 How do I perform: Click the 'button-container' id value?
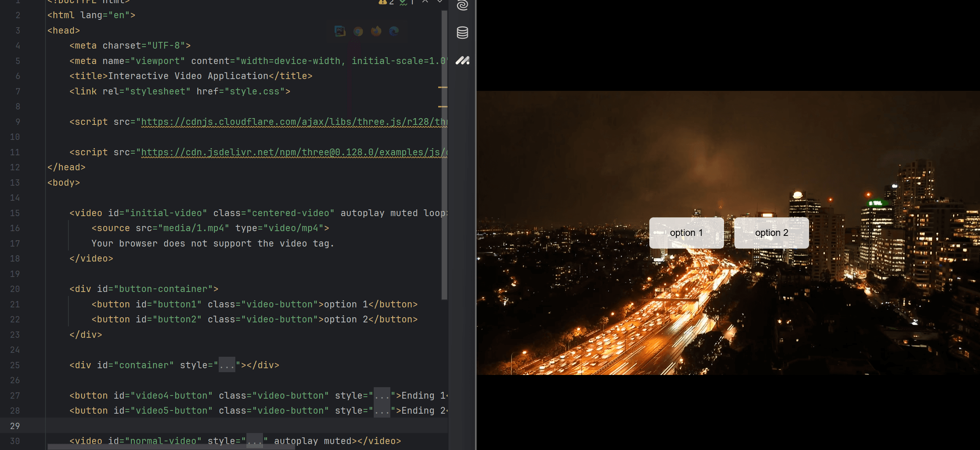point(163,289)
